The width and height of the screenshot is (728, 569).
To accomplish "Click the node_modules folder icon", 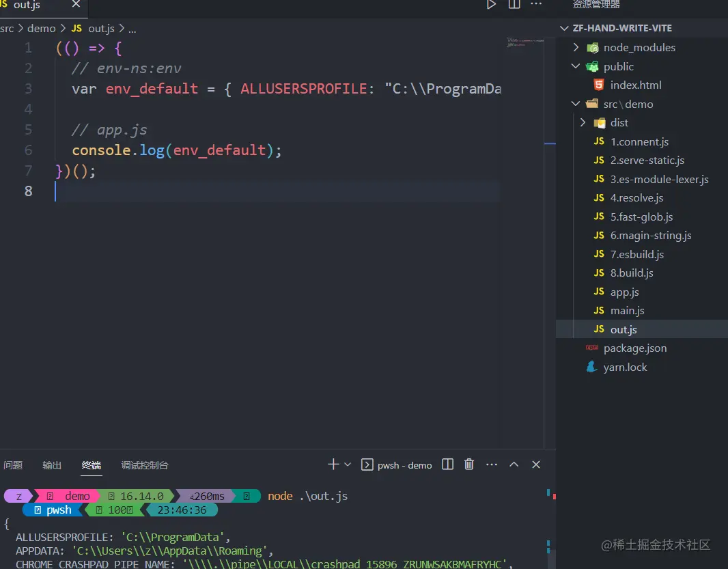I will [x=592, y=48].
